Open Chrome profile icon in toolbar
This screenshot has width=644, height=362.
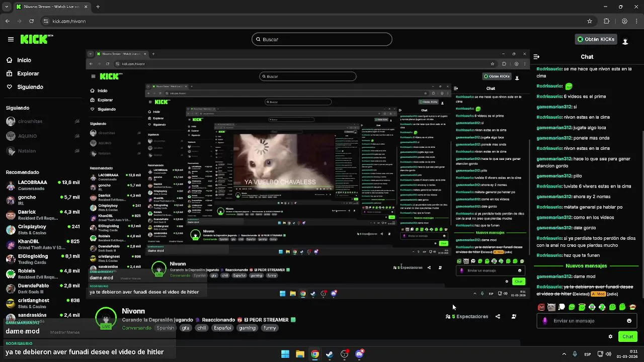click(x=624, y=21)
